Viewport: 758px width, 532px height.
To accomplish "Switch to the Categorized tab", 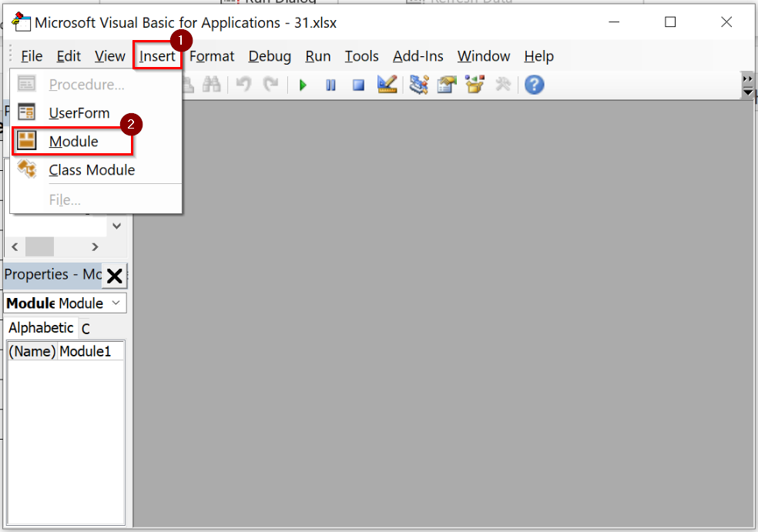I will coord(86,329).
